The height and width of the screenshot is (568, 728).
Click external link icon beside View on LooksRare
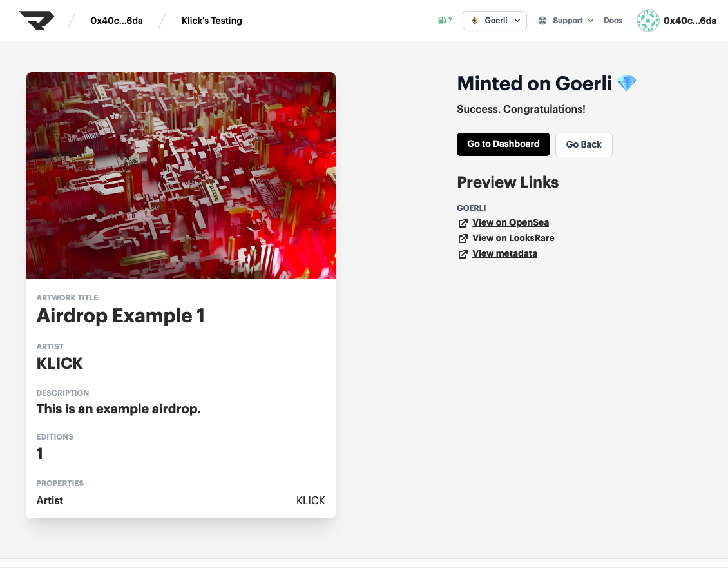pyautogui.click(x=463, y=239)
